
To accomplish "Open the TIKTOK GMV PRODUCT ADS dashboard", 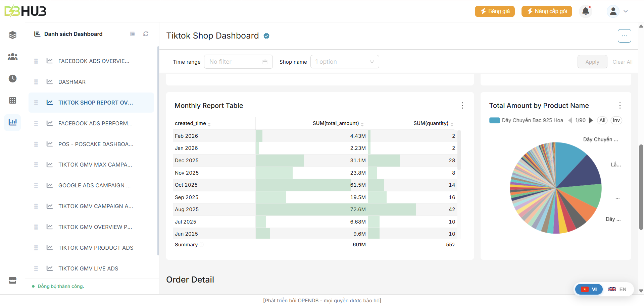I will click(x=96, y=248).
